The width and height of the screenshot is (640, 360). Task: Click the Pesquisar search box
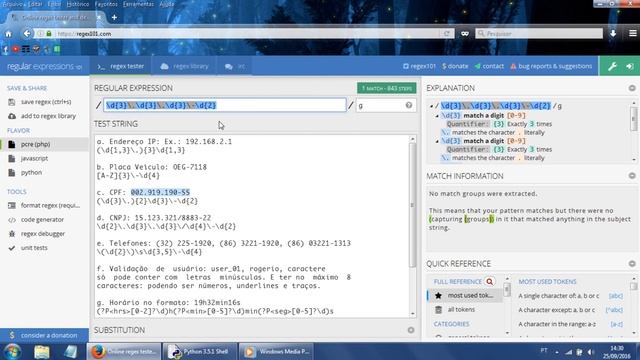coord(539,33)
